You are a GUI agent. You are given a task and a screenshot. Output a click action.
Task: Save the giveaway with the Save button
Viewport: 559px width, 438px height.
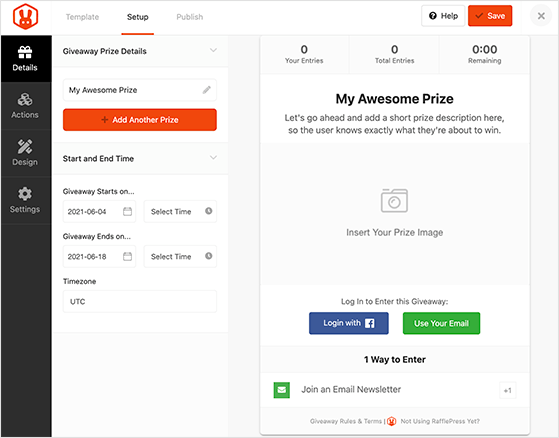[490, 16]
